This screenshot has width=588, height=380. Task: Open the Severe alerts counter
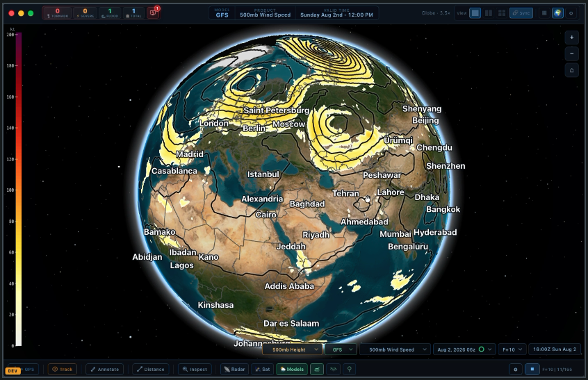[85, 13]
